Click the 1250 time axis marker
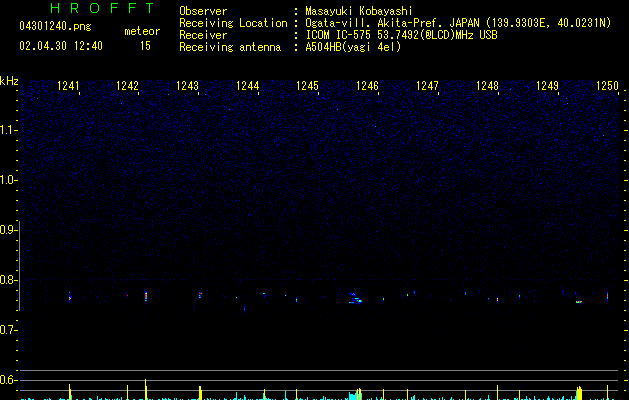629x400 pixels. (607, 86)
